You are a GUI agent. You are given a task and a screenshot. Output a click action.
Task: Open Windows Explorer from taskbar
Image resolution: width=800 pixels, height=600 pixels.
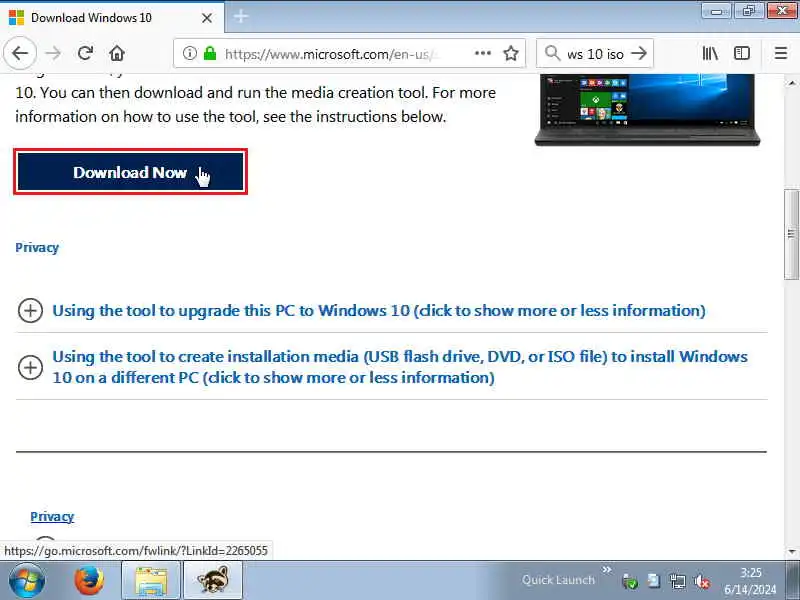(151, 581)
